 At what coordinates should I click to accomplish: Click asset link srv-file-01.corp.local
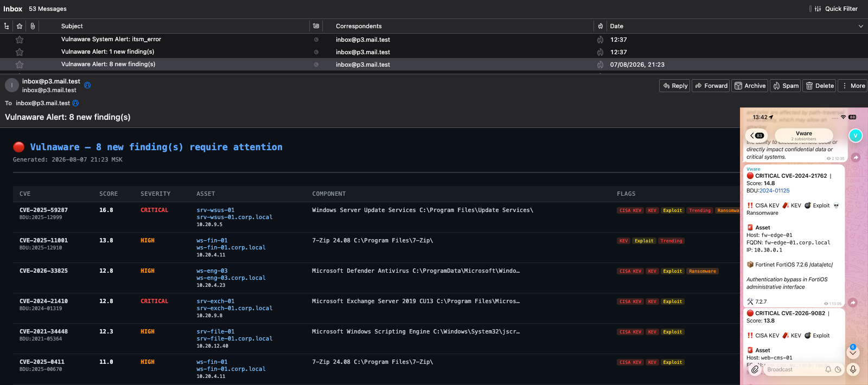pos(234,339)
